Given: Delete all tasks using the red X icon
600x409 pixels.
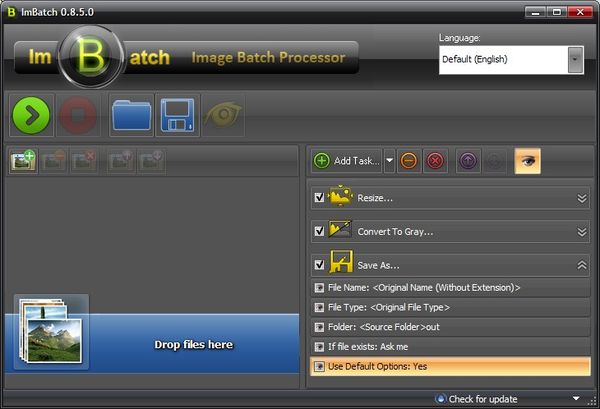Looking at the screenshot, I should (435, 160).
